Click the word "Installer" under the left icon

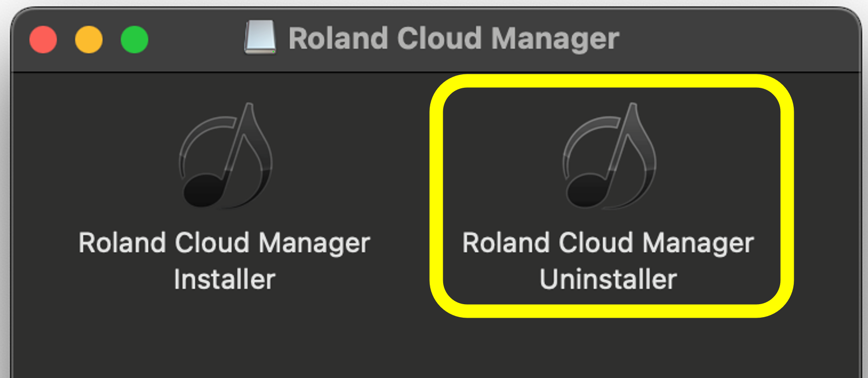pyautogui.click(x=224, y=279)
